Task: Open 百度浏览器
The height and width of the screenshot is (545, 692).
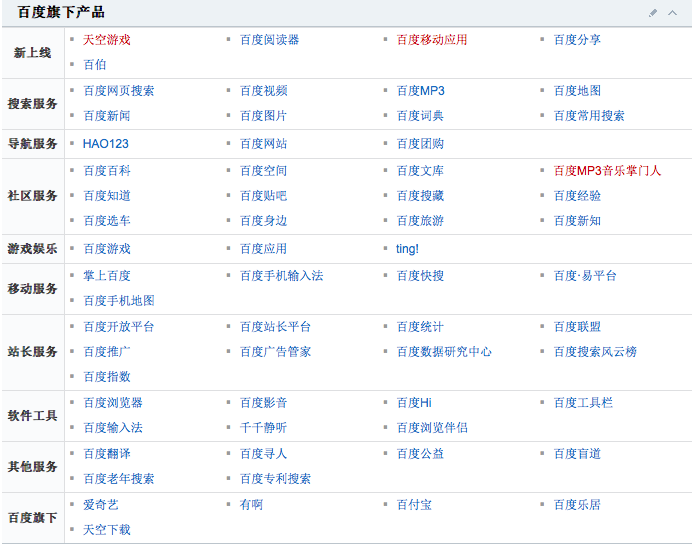Action: point(113,403)
